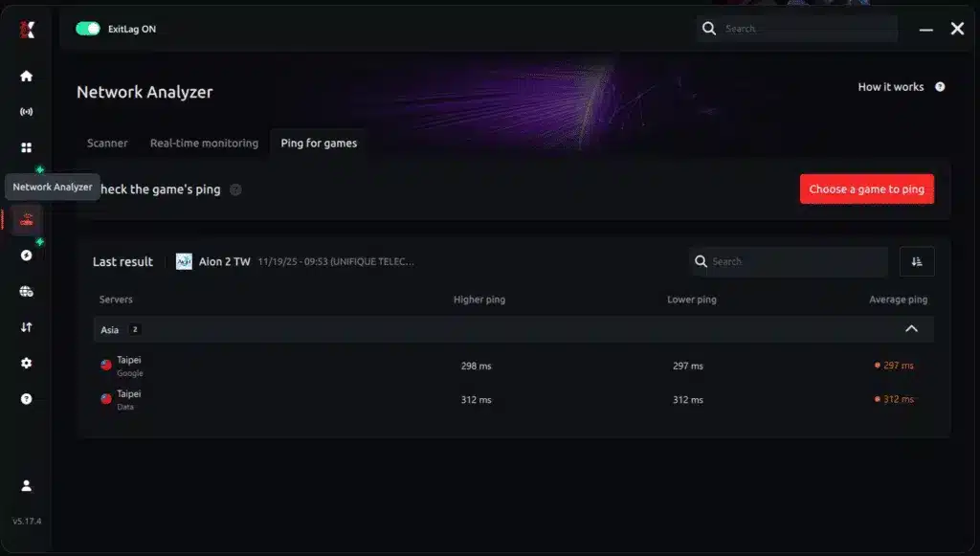Click the 298 ms higher ping value

(x=477, y=366)
